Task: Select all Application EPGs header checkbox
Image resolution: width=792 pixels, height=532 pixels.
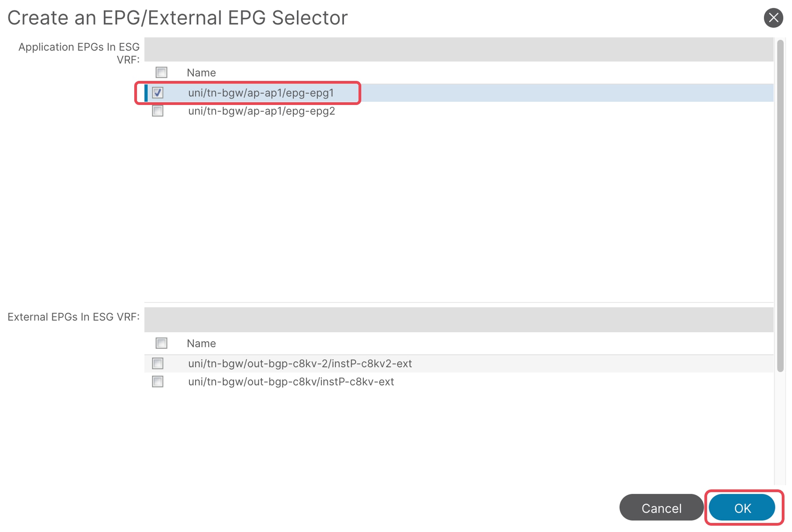Action: tap(161, 72)
